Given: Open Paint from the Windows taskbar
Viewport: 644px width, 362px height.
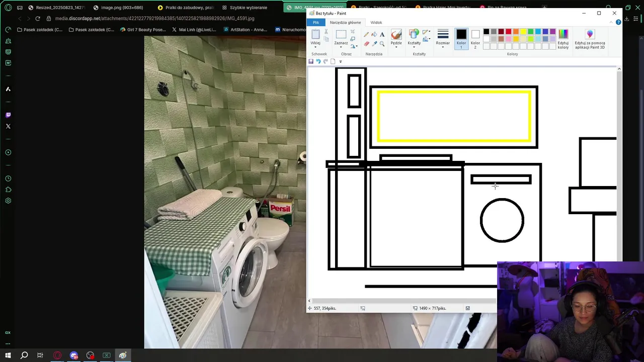Looking at the screenshot, I should pos(123,355).
